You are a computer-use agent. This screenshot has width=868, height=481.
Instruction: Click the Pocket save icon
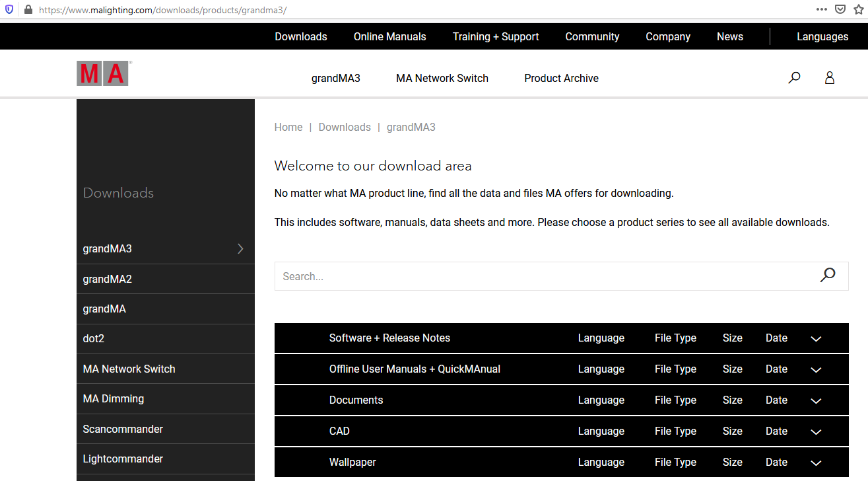point(840,9)
